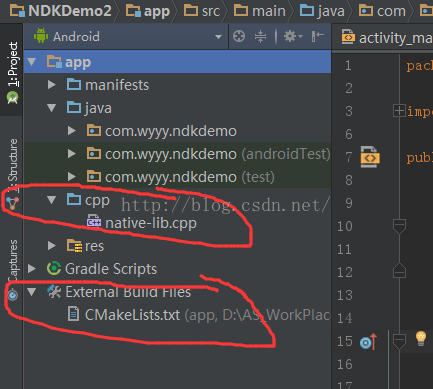Screen dimensions: 433x389
Task: Select the res folder row
Action: point(177,246)
